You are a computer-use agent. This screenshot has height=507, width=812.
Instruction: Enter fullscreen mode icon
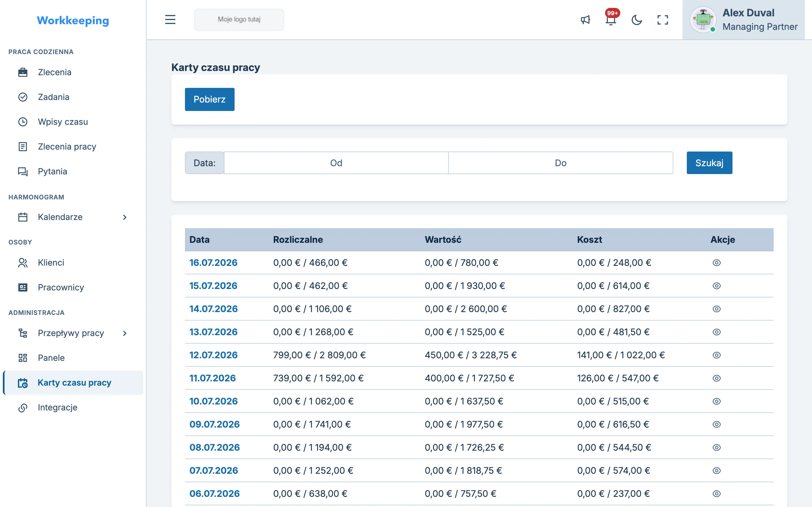click(x=662, y=20)
